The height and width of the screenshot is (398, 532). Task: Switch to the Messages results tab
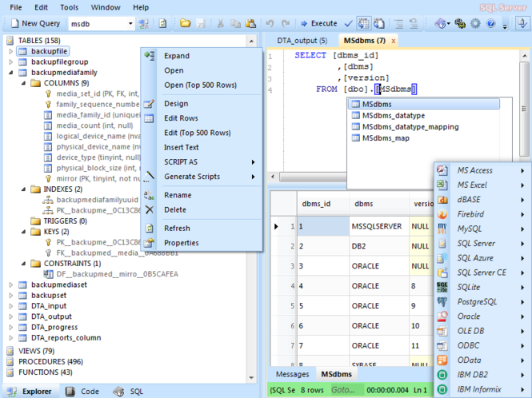tap(292, 374)
